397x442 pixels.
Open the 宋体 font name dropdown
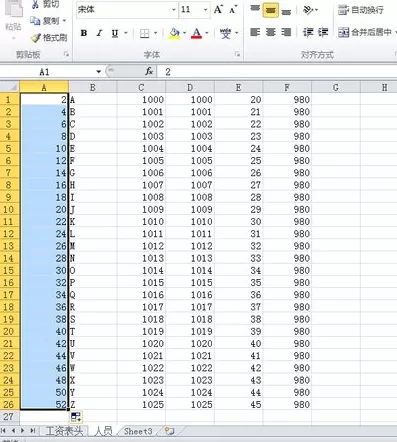(173, 10)
